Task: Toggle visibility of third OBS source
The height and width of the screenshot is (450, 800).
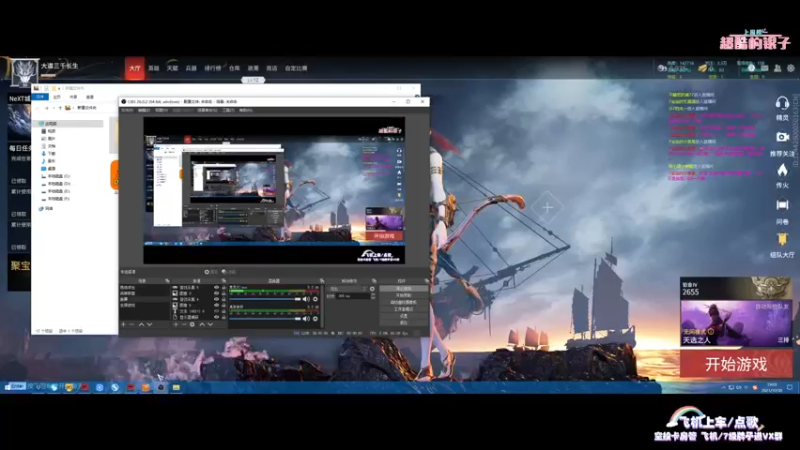Action: tap(217, 299)
